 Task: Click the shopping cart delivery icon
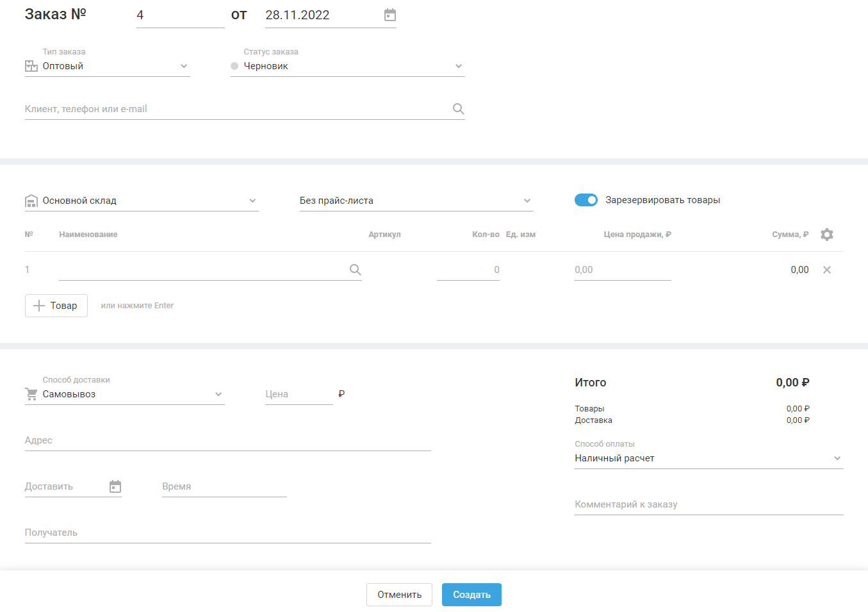pyautogui.click(x=31, y=394)
